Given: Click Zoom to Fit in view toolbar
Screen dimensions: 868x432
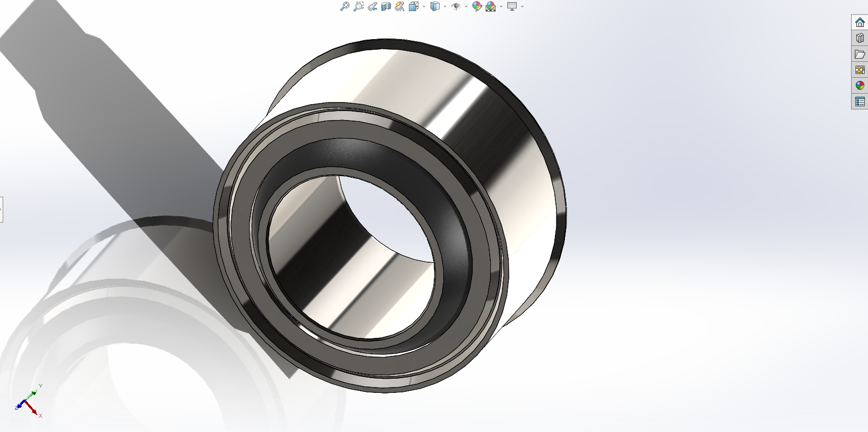Looking at the screenshot, I should [344, 6].
